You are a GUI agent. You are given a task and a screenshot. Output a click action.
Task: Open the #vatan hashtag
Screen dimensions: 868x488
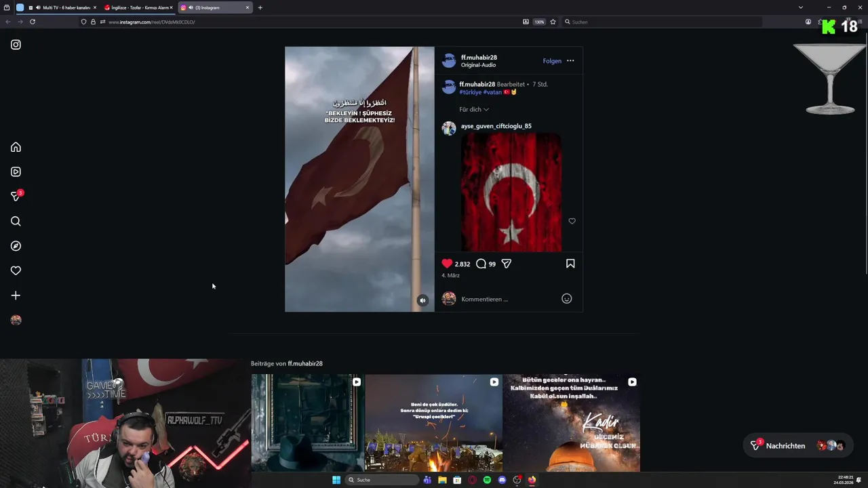click(x=492, y=92)
